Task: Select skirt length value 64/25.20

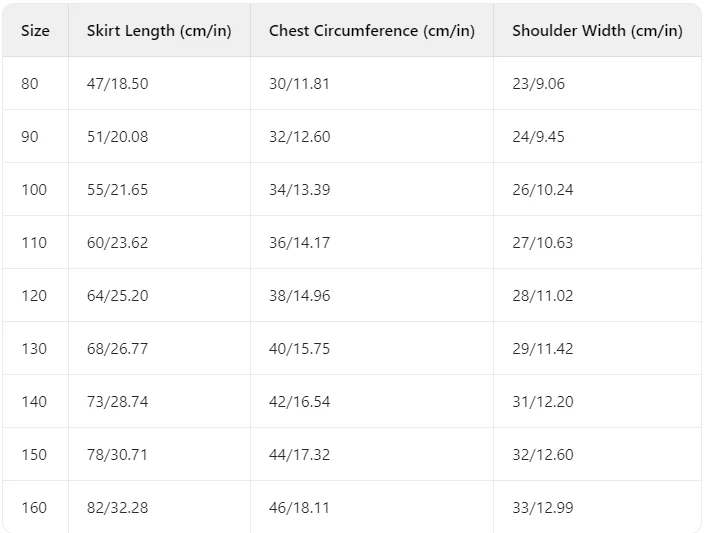Action: (x=117, y=296)
